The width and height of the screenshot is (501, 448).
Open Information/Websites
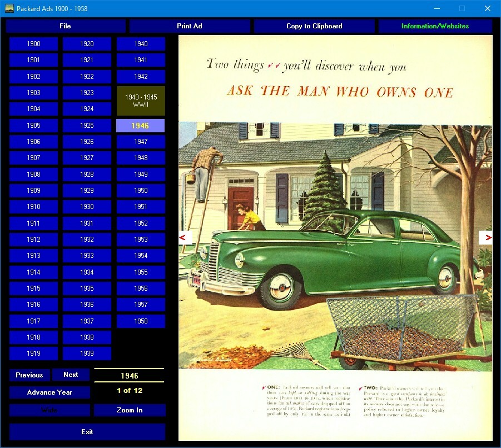point(435,26)
